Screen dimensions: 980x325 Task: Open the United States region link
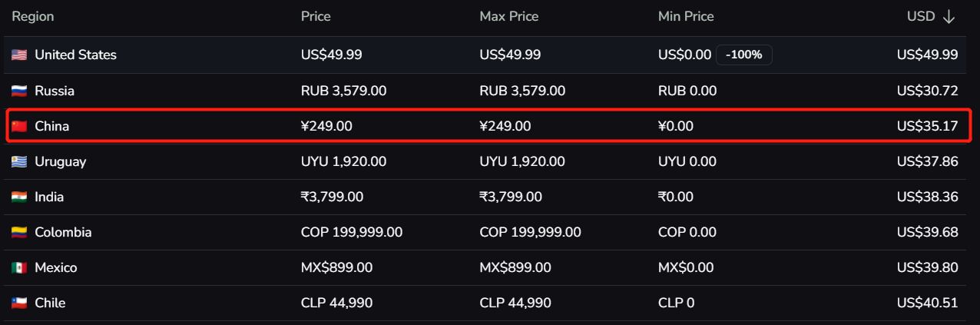click(x=75, y=55)
